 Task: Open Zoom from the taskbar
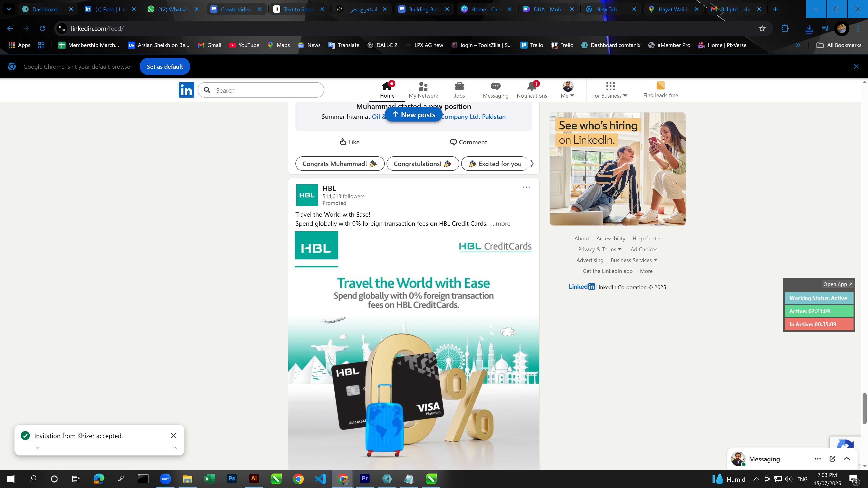tap(165, 479)
